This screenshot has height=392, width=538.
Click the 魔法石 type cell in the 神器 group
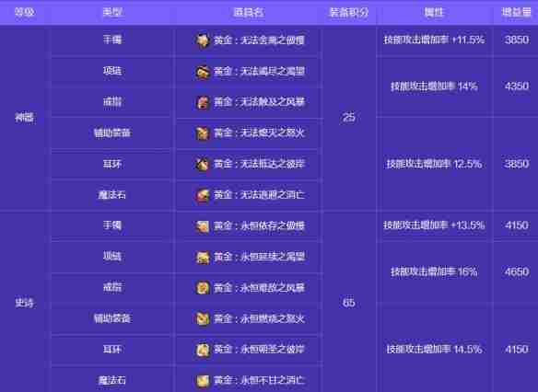point(112,195)
